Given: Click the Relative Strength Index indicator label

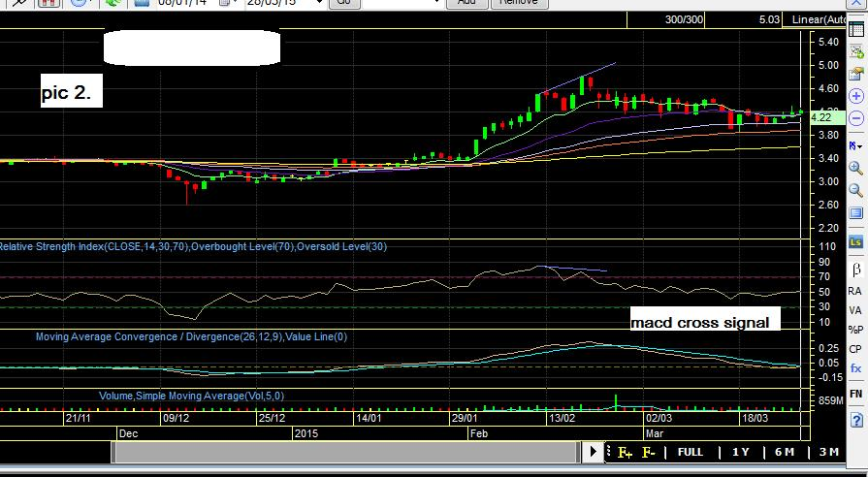Looking at the screenshot, I should (192, 246).
